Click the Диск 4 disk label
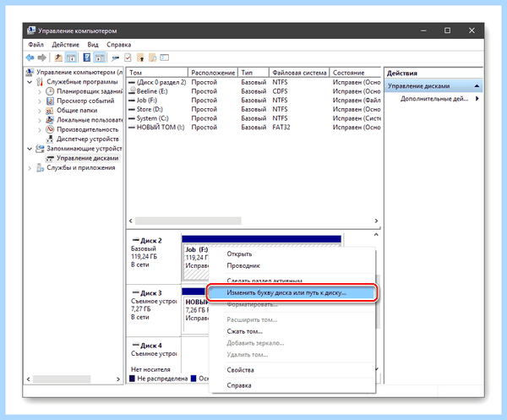The image size is (507, 420). click(150, 346)
